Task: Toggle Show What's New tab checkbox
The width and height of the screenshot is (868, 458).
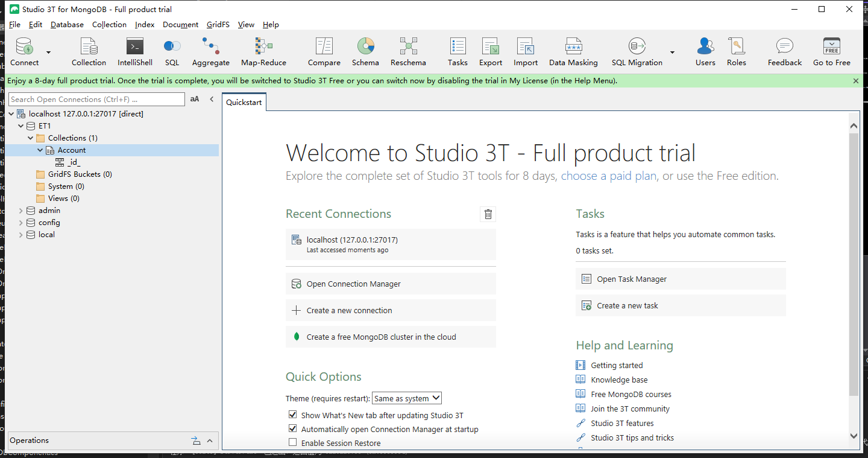Action: (x=292, y=415)
